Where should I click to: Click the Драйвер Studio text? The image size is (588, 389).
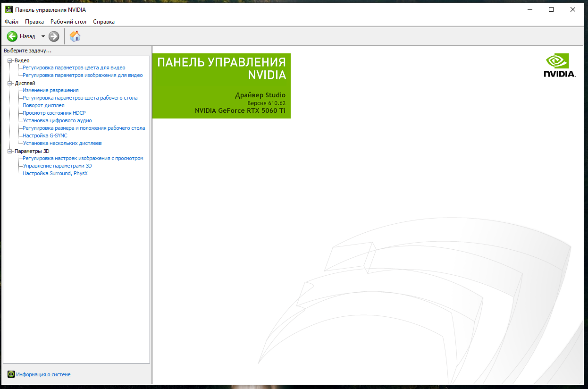coord(260,95)
